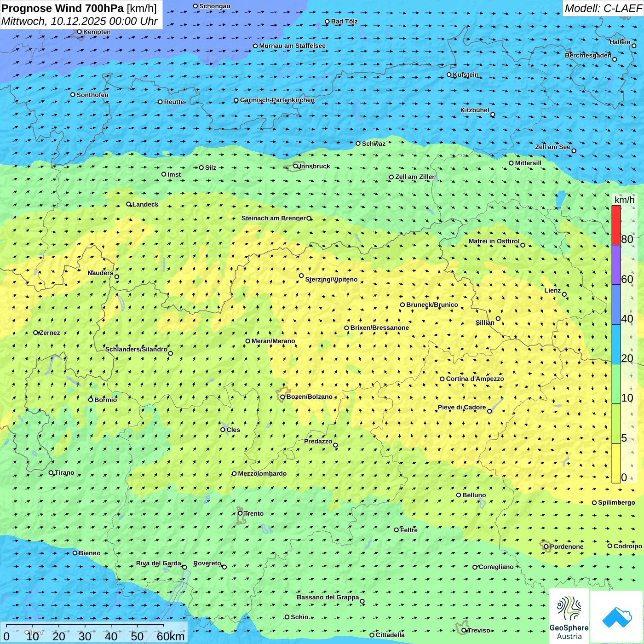This screenshot has height=644, width=644.
Task: Select the yellow 0–5 km/h legend band
Action: point(616,463)
